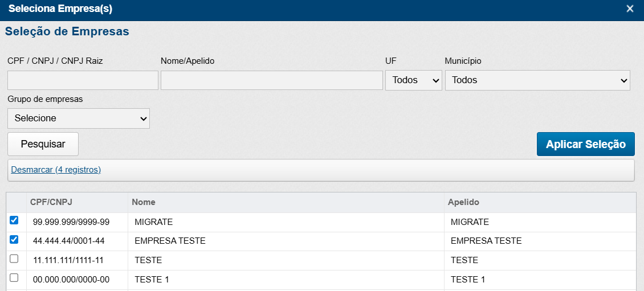Click the Apelido column header
The height and width of the screenshot is (291, 644).
[463, 202]
